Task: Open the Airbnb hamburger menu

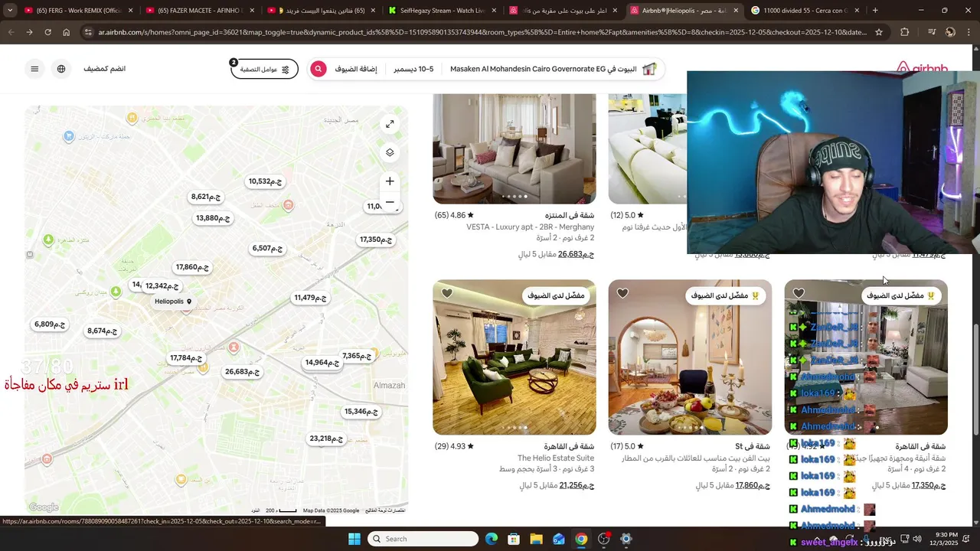Action: (34, 69)
